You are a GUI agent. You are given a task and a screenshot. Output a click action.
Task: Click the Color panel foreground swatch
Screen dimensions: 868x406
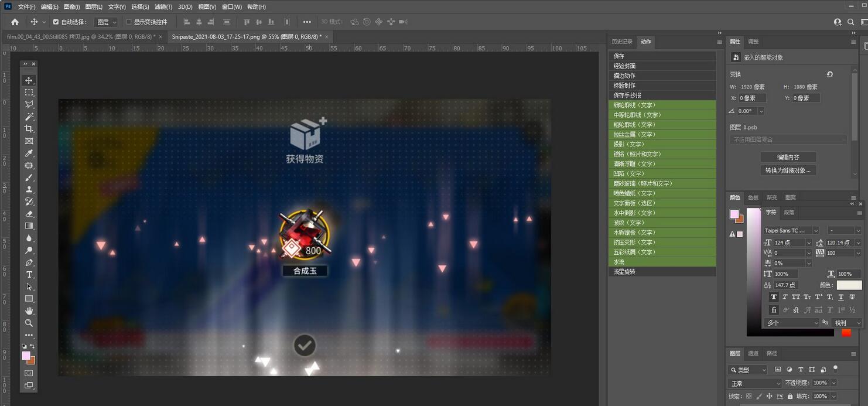tap(734, 214)
